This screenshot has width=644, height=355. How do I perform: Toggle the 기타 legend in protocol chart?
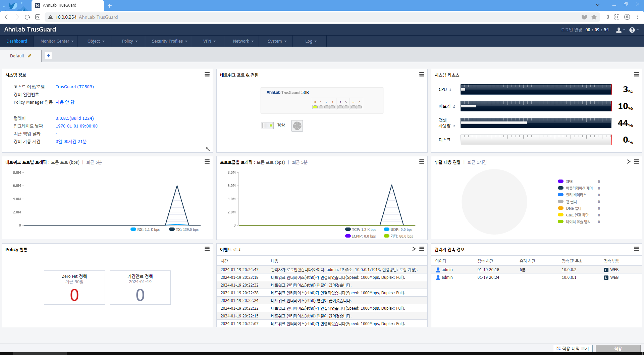pos(398,236)
